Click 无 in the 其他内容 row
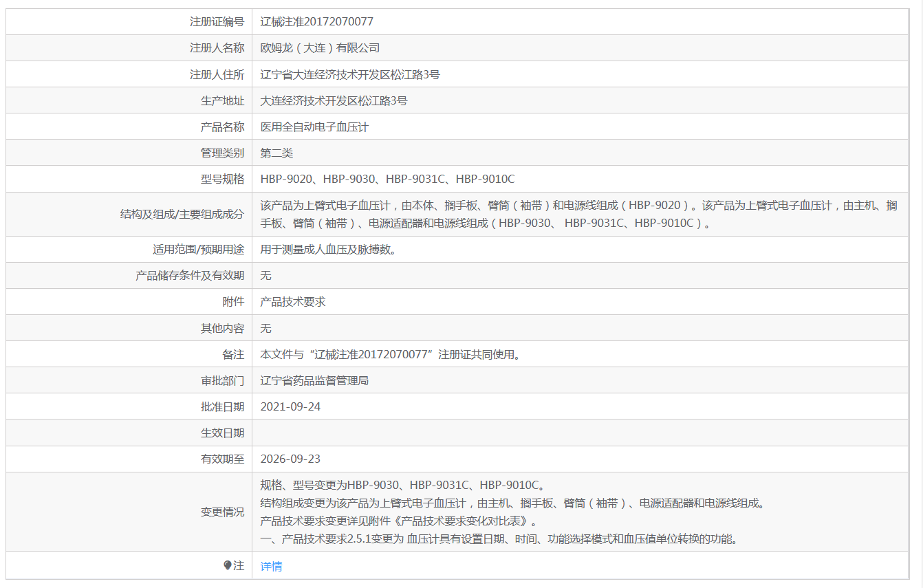The height and width of the screenshot is (588, 923). pos(265,328)
